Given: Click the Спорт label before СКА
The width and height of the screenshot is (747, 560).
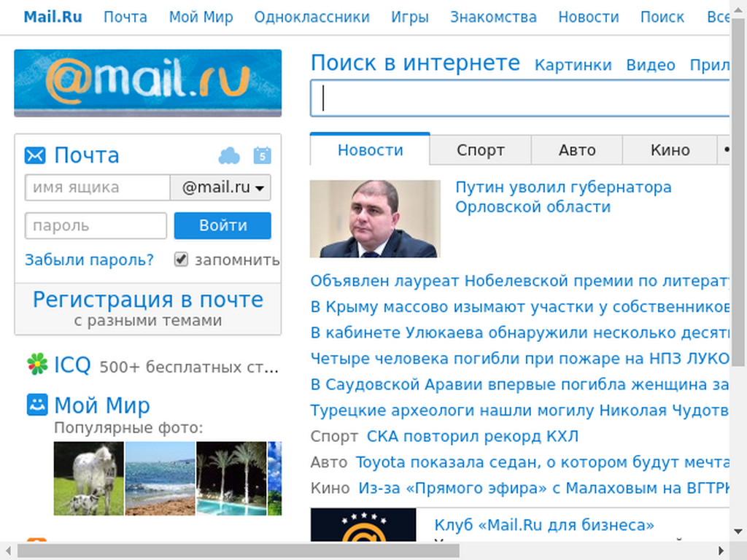Looking at the screenshot, I should [334, 436].
